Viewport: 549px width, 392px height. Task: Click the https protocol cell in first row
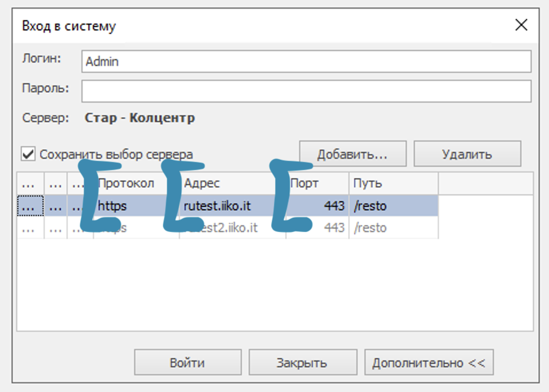click(x=115, y=206)
